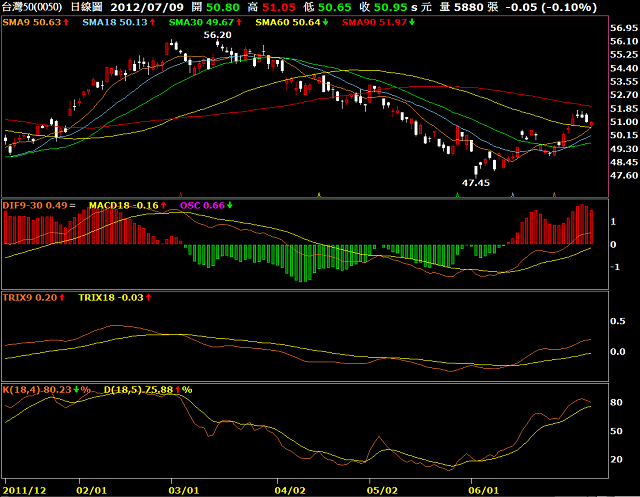Click the 51.85 price axis label
Image resolution: width=640 pixels, height=497 pixels.
tap(624, 109)
